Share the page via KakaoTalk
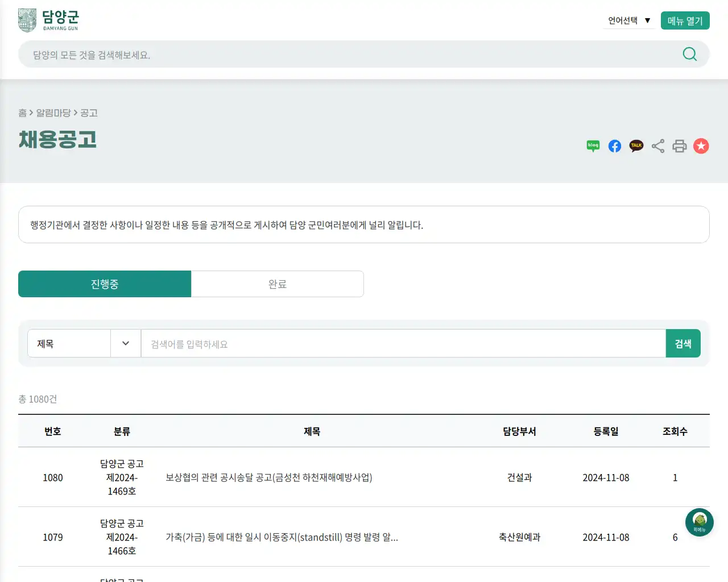Image resolution: width=728 pixels, height=582 pixels. pos(636,145)
